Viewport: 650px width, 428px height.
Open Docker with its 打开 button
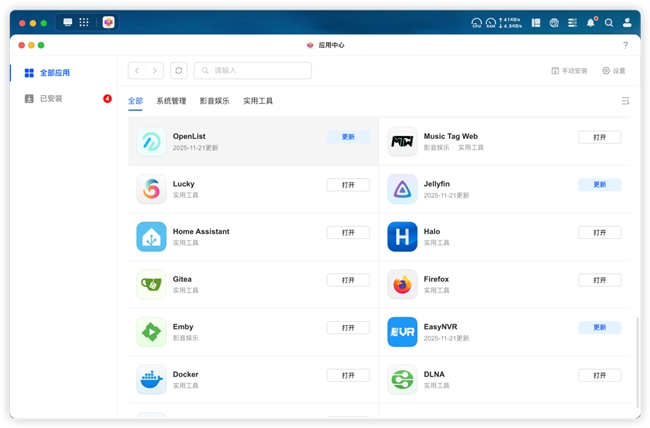point(348,375)
